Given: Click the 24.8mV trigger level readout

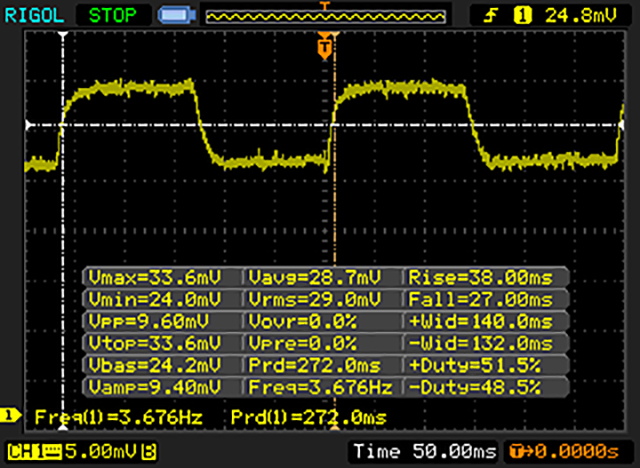Looking at the screenshot, I should tap(580, 16).
